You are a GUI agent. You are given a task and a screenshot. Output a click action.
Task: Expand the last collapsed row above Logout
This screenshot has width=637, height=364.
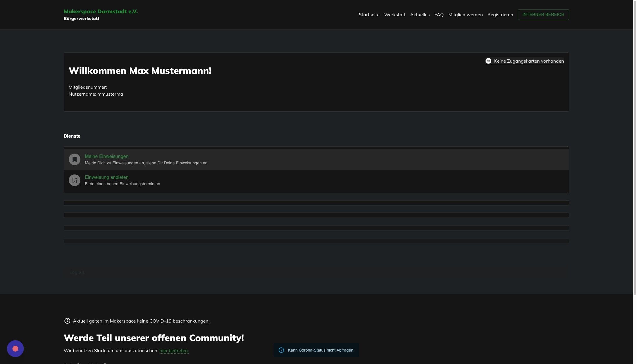click(x=316, y=241)
